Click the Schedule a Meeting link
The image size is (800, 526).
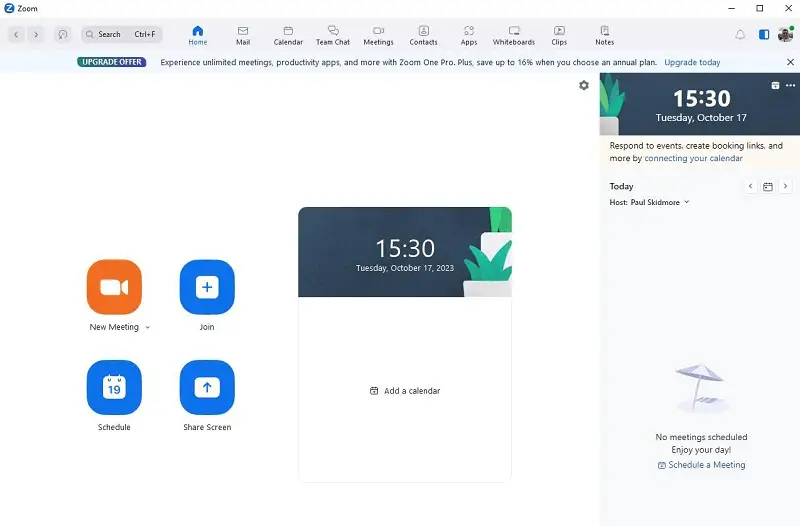tap(702, 465)
